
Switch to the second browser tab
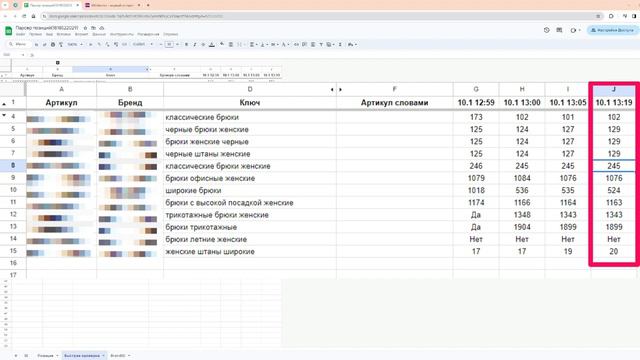coord(112,5)
